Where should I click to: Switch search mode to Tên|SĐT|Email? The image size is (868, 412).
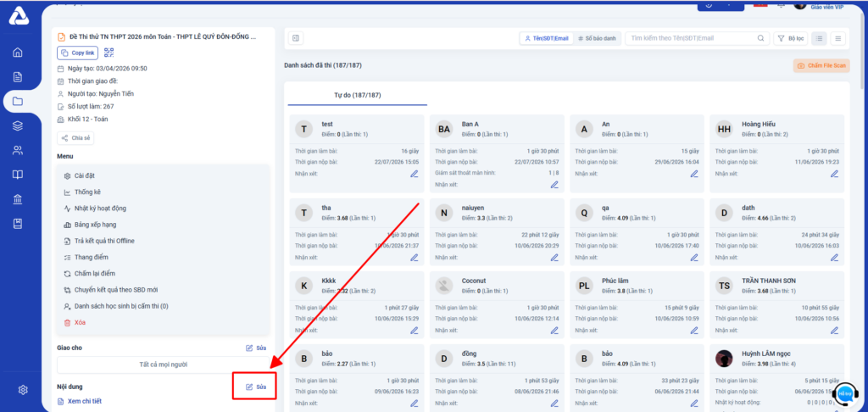(546, 38)
